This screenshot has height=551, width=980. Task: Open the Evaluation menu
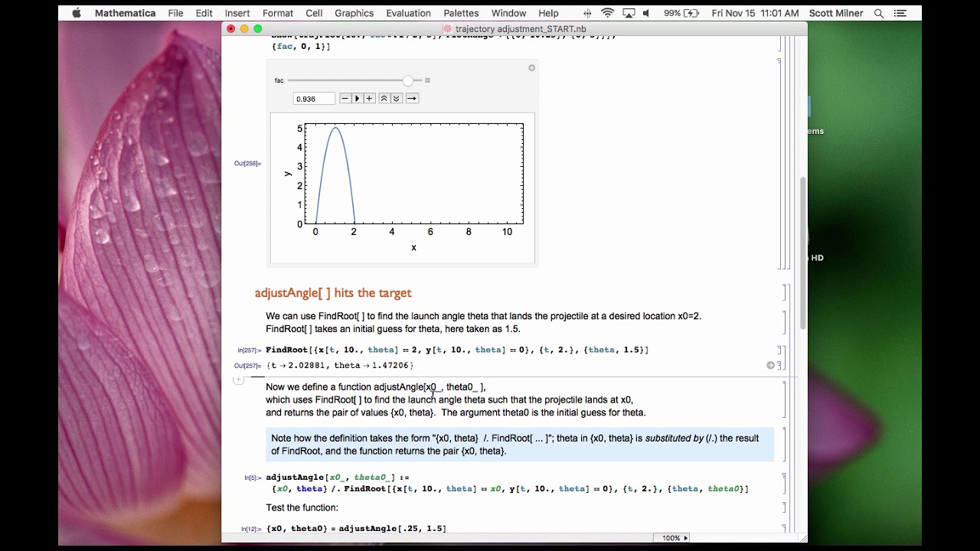point(408,13)
